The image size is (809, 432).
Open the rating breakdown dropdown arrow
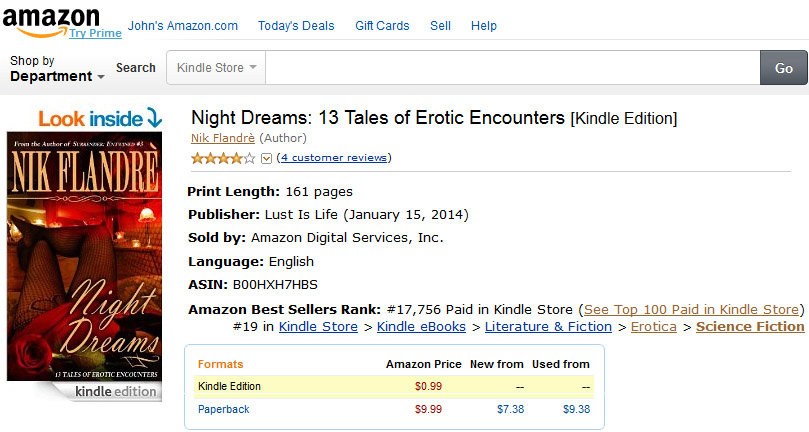click(266, 158)
